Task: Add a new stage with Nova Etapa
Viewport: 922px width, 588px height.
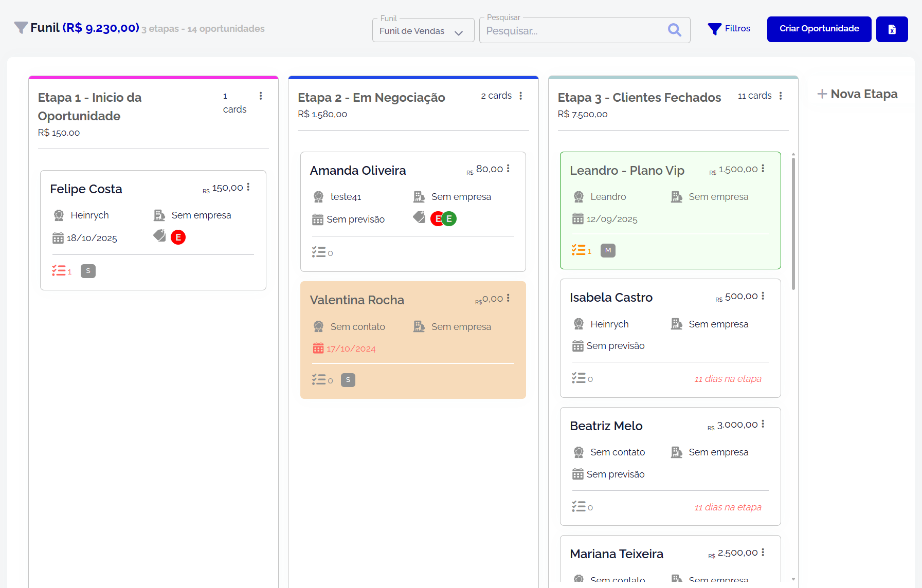Action: 857,94
